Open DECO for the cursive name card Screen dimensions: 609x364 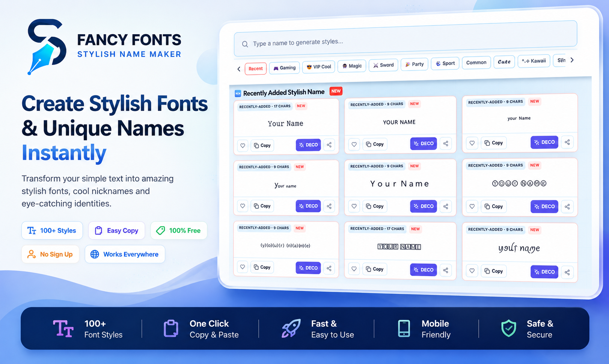[x=544, y=272]
